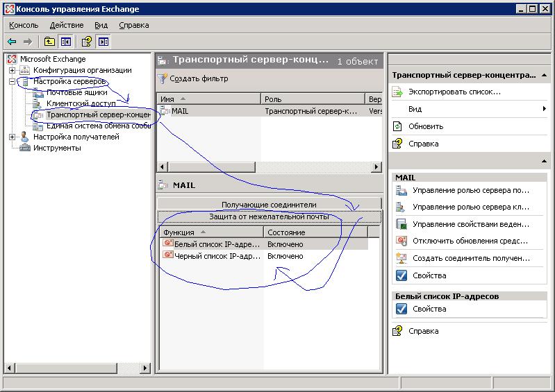The width and height of the screenshot is (555, 392).
Task: Click left arrow of tree pane scrollbar
Action: [x=10, y=368]
